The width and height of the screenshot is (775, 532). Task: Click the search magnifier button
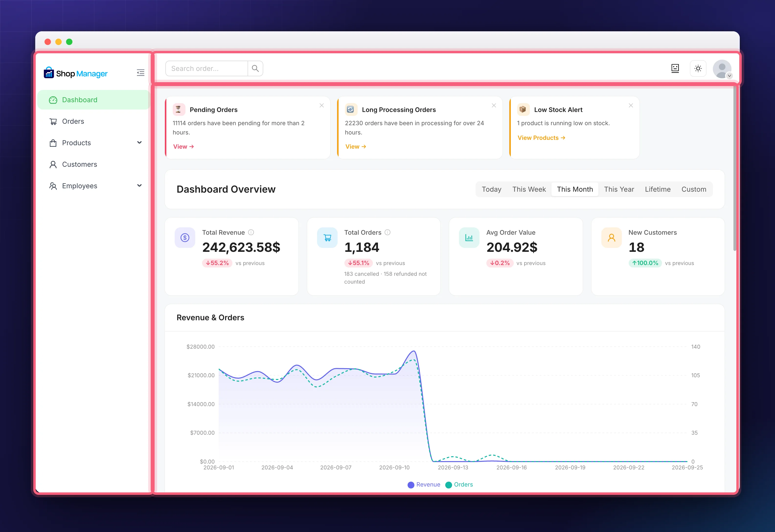click(x=255, y=68)
